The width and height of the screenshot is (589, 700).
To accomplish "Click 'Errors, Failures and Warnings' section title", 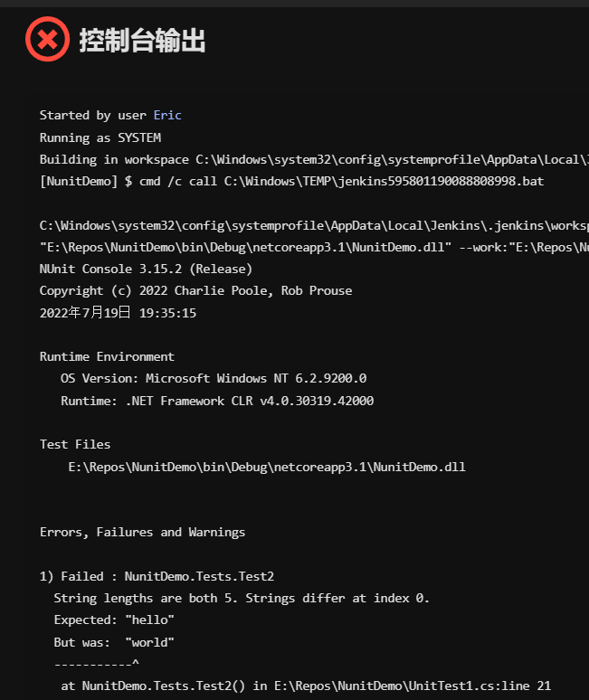I will (x=142, y=532).
